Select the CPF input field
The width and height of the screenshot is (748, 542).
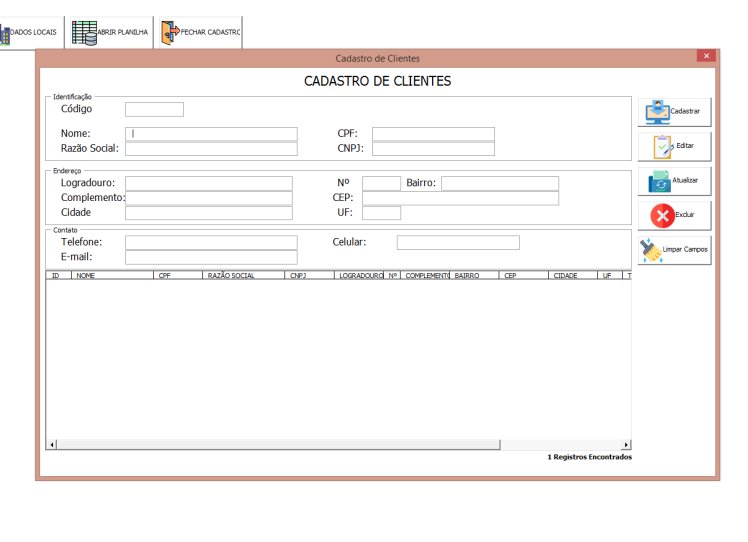click(x=433, y=134)
